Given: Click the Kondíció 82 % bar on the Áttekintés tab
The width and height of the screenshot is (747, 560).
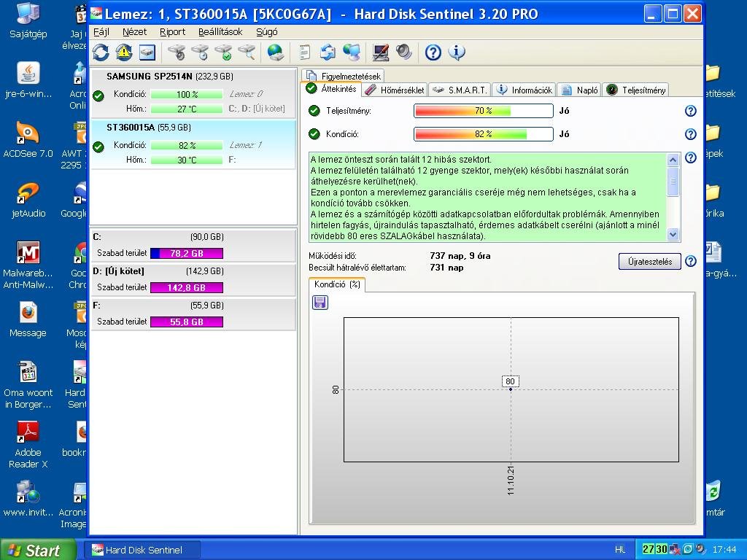Looking at the screenshot, I should tap(483, 134).
